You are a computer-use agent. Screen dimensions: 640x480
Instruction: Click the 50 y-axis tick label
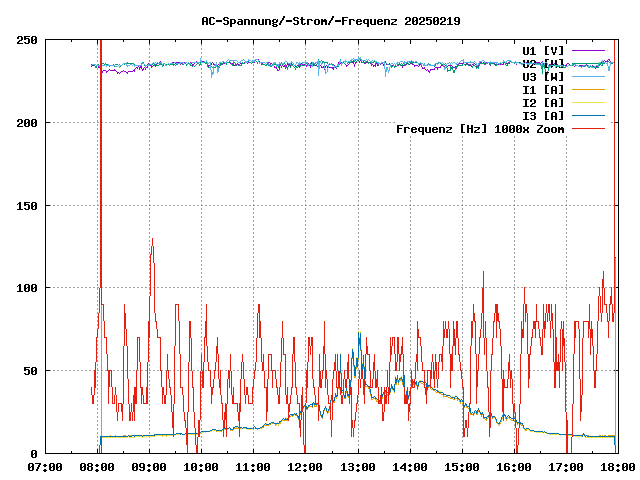point(31,371)
